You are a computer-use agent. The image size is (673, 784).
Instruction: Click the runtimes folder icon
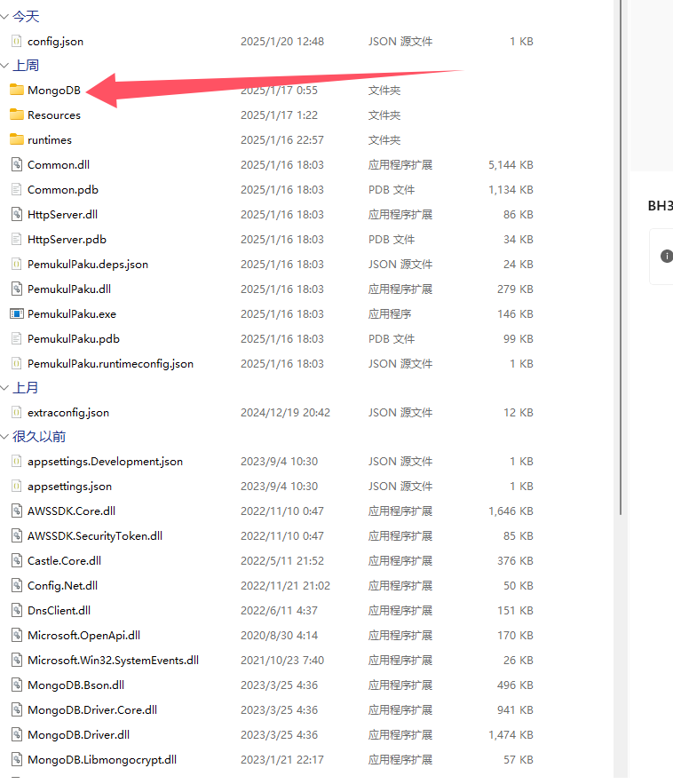pyautogui.click(x=16, y=139)
